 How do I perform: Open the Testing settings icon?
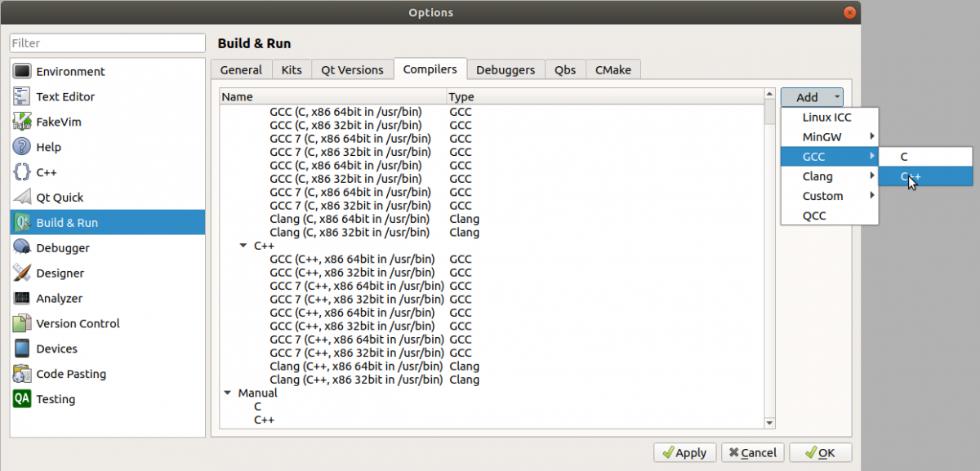point(20,399)
